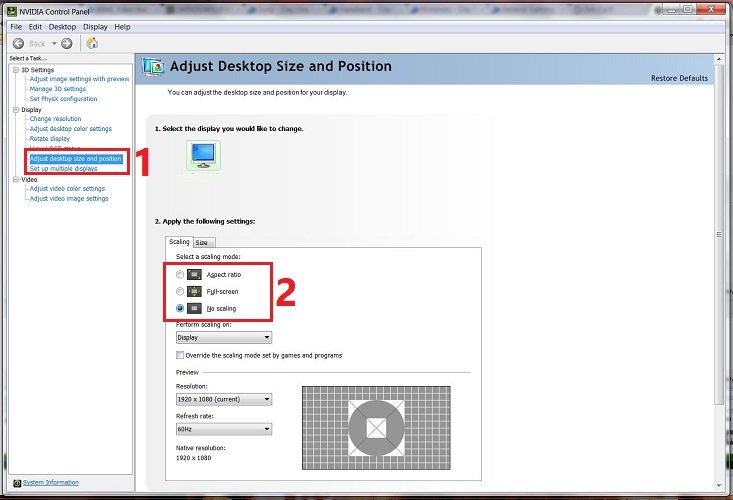
Task: Open Adjust desktop color settings
Action: (x=71, y=129)
